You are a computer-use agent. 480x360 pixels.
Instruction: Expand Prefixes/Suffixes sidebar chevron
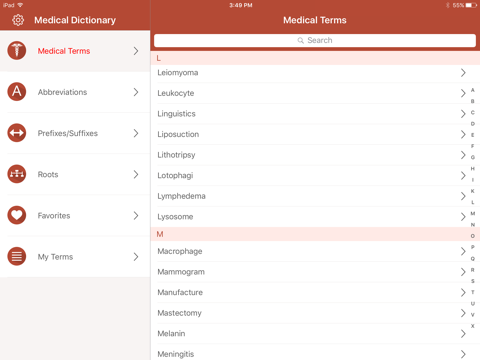tap(136, 133)
